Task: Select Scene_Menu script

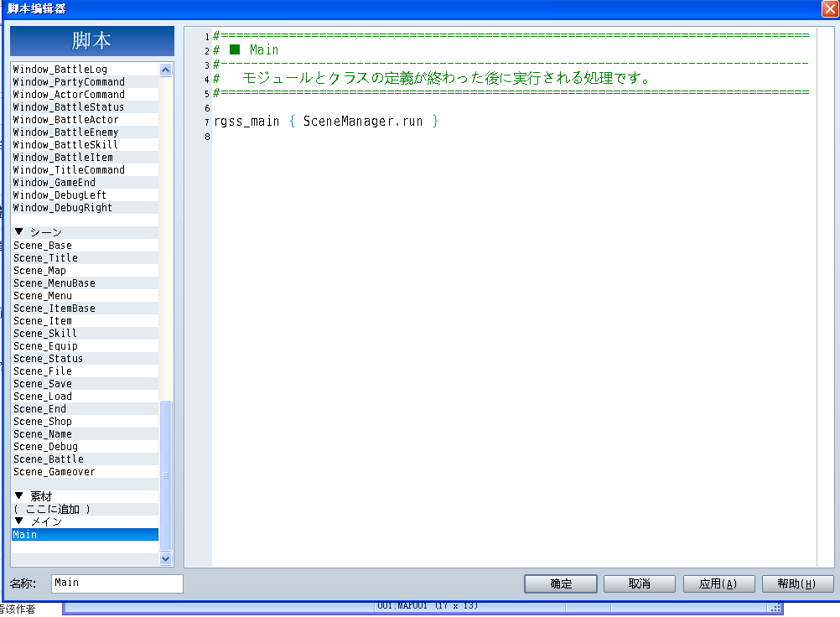Action: (85, 296)
